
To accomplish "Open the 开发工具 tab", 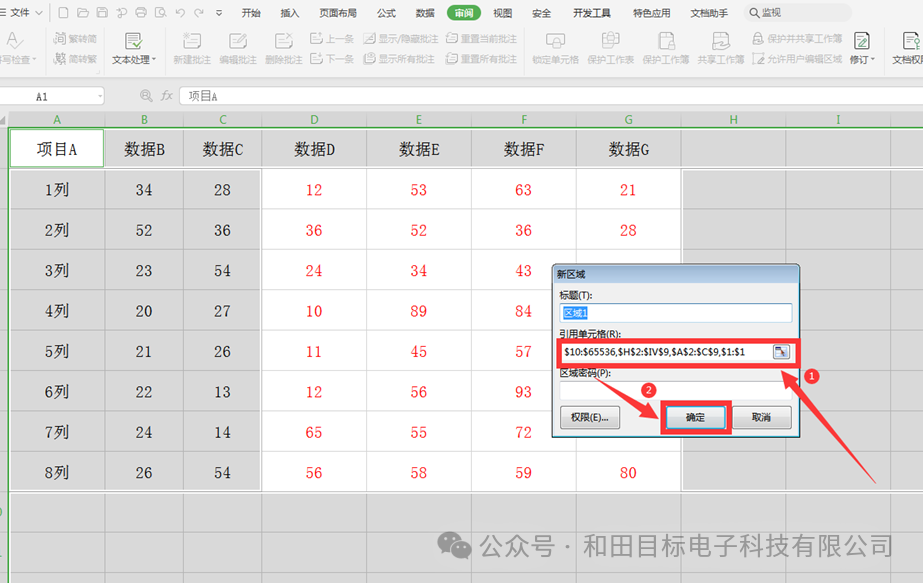I will point(592,12).
